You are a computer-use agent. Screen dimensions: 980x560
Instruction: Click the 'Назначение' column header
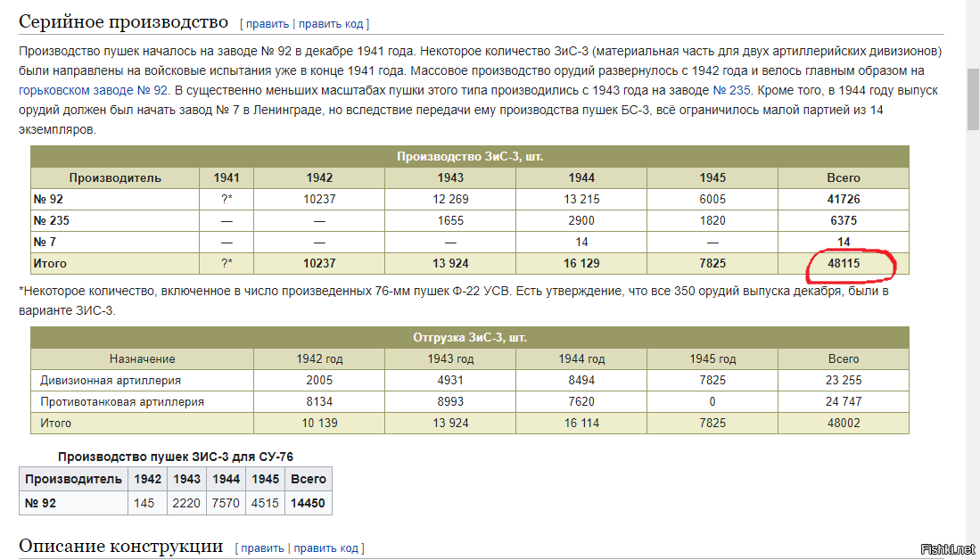143,359
